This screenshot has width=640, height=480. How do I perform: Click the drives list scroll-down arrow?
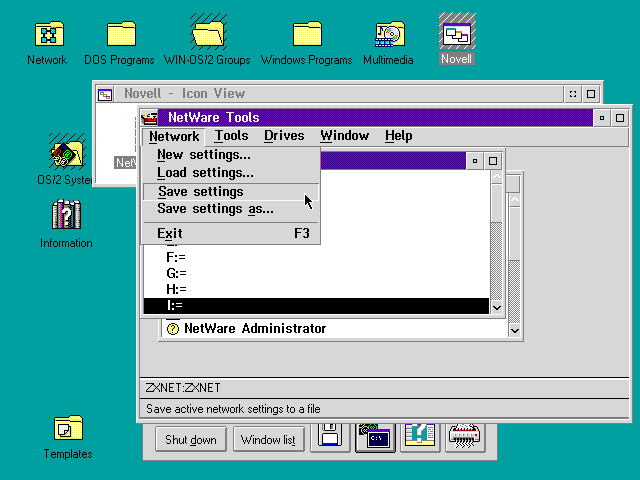[x=497, y=307]
